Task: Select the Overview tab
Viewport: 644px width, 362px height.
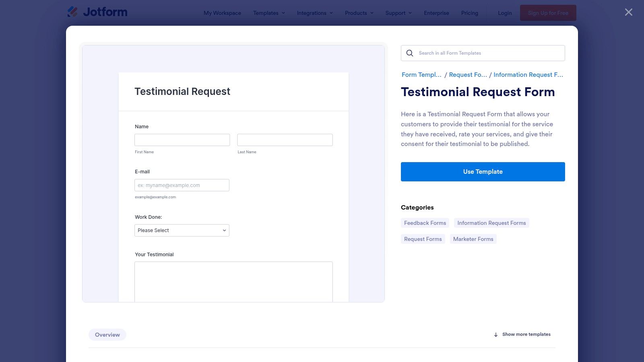Action: (x=107, y=335)
